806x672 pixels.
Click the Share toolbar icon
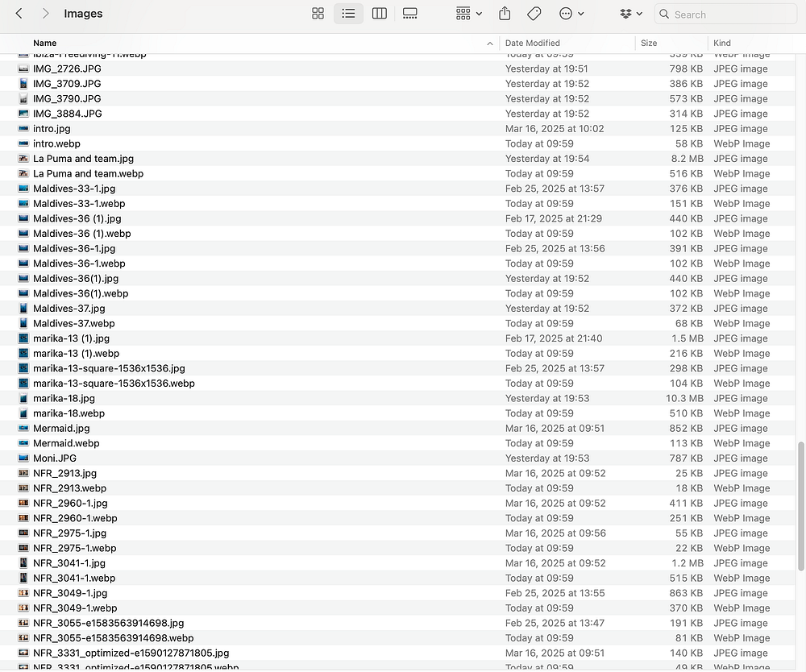point(505,14)
